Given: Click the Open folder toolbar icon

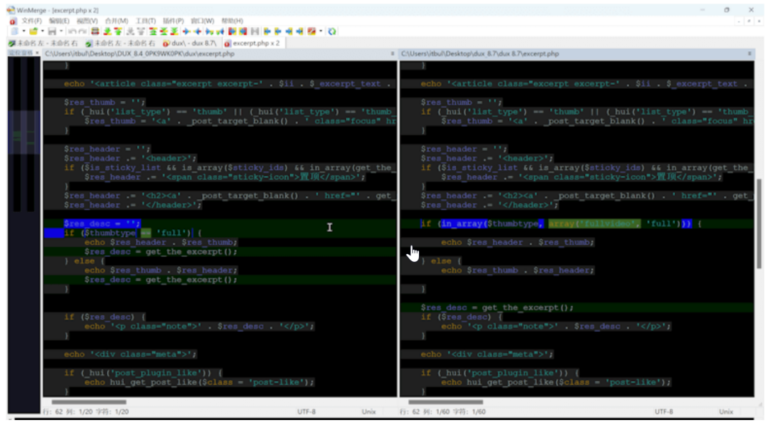Looking at the screenshot, I should click(x=32, y=31).
